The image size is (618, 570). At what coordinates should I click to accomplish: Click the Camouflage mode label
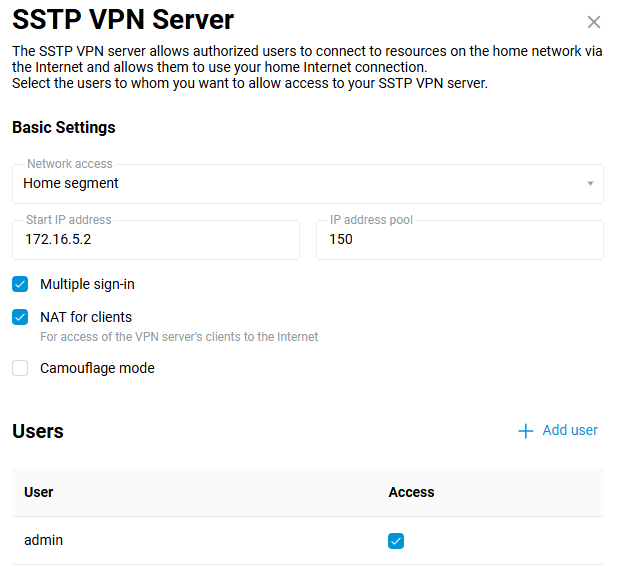coord(97,368)
